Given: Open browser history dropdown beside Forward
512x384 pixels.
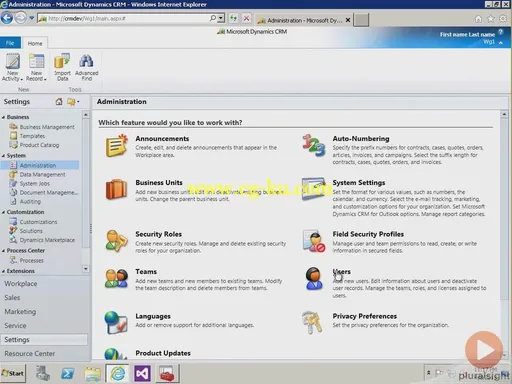Looking at the screenshot, I should (31, 18).
